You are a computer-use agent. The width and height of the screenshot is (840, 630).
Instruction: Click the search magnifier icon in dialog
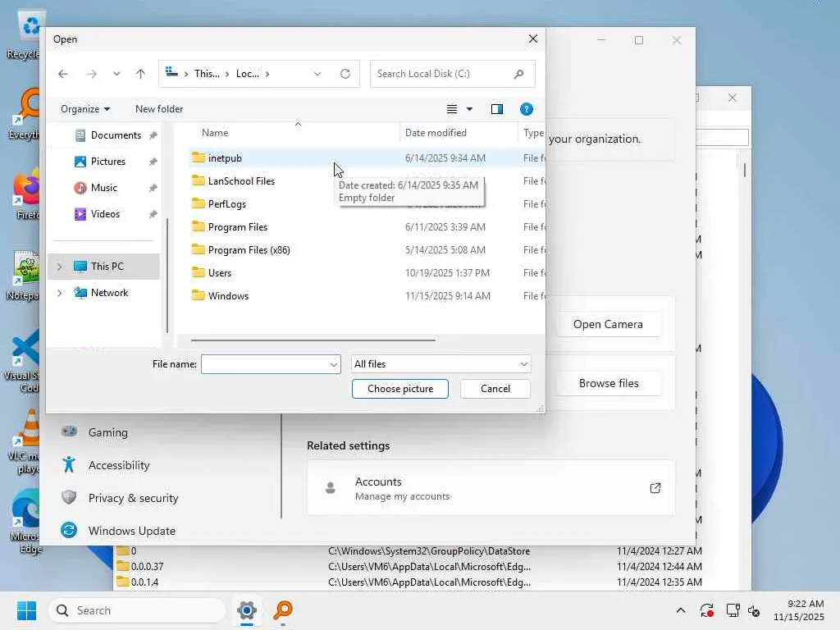[x=518, y=74]
